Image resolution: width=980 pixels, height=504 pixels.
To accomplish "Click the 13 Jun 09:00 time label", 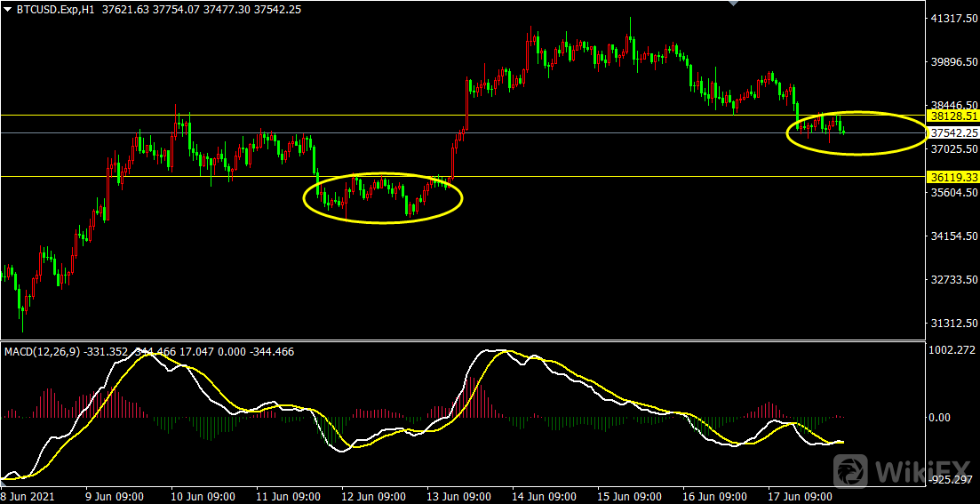I will 459,497.
